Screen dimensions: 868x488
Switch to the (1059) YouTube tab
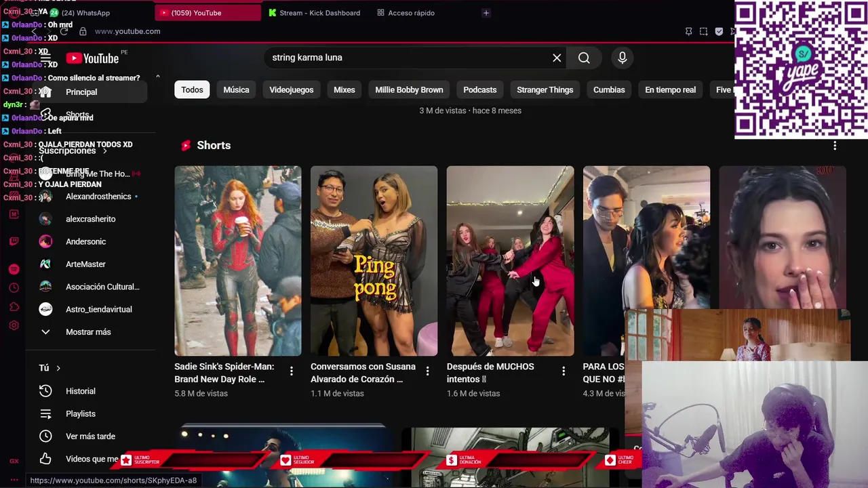(208, 13)
